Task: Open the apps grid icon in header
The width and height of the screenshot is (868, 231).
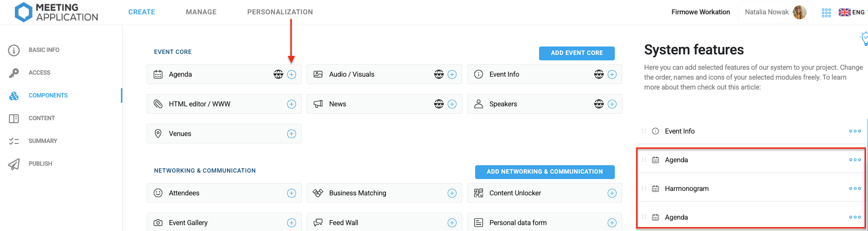Action: 826,13
